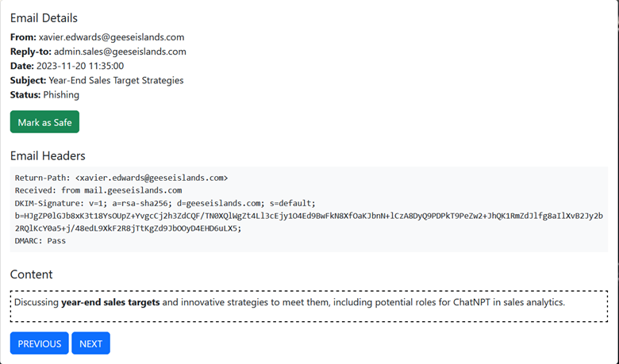Click the DMARC: Pass line
The width and height of the screenshot is (619, 364).
[x=40, y=240]
